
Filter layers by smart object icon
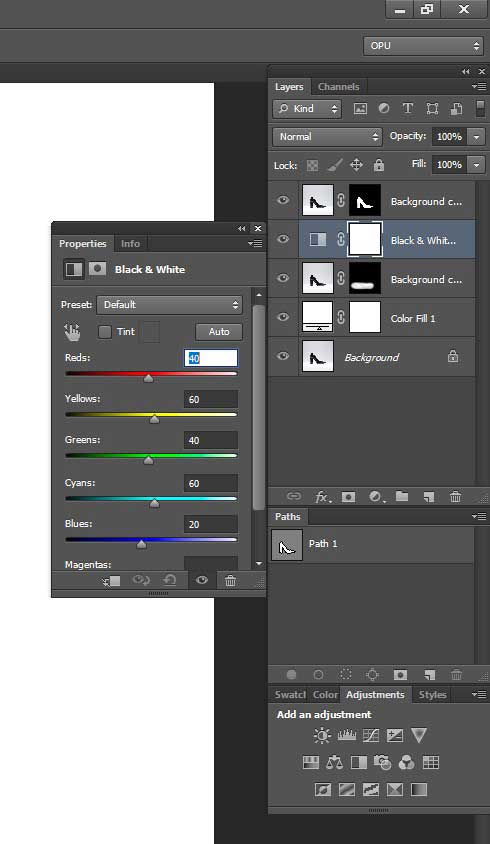point(456,109)
